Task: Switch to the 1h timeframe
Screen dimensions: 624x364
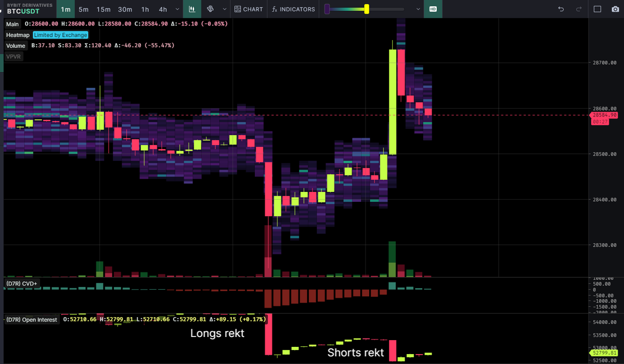Action: pos(145,9)
